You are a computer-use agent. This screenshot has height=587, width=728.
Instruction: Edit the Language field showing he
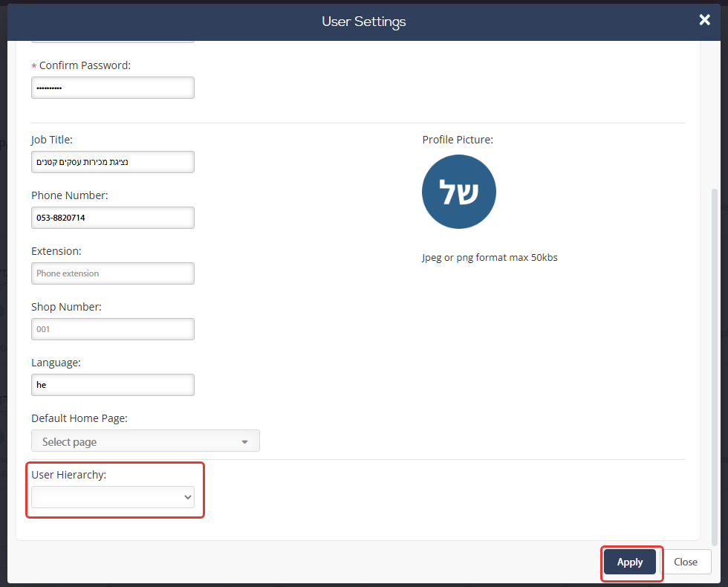click(113, 385)
